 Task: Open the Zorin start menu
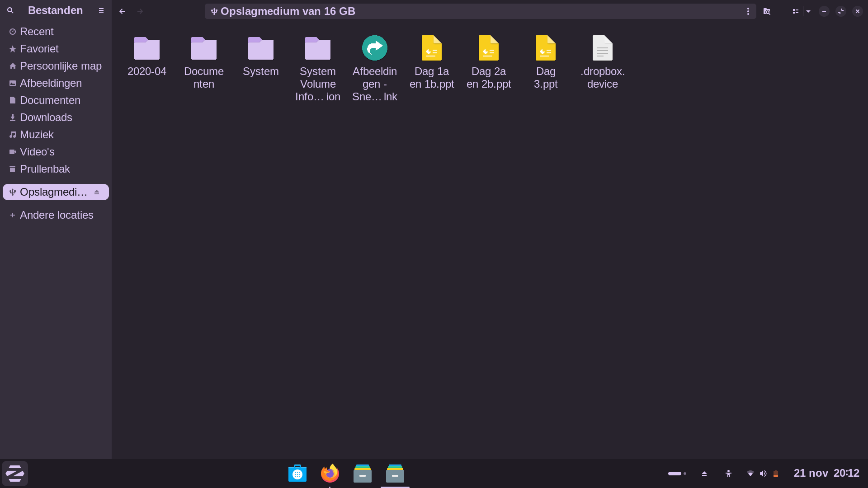point(15,474)
